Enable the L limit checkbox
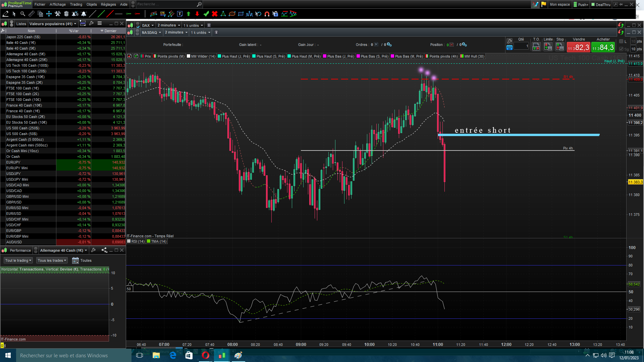644x362 pixels. pos(621,42)
